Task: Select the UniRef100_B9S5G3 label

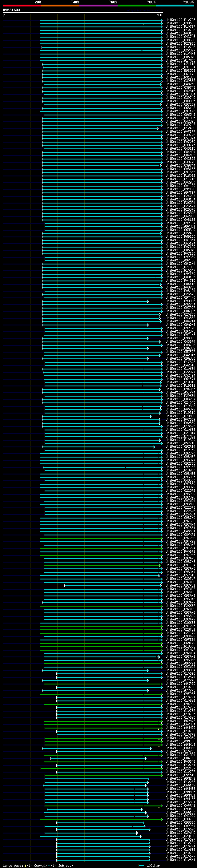Action: point(180,71)
